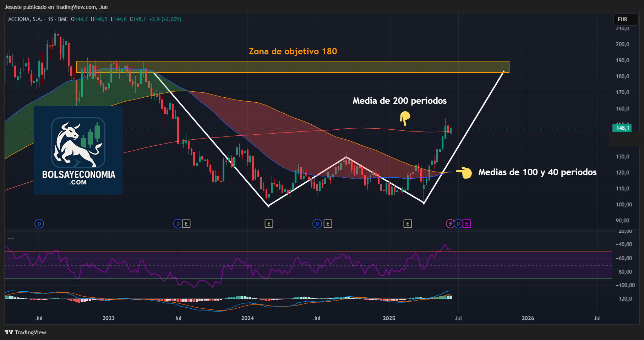This screenshot has height=340, width=644.
Task: Click the 2025 label on time axis
Action: click(x=389, y=318)
